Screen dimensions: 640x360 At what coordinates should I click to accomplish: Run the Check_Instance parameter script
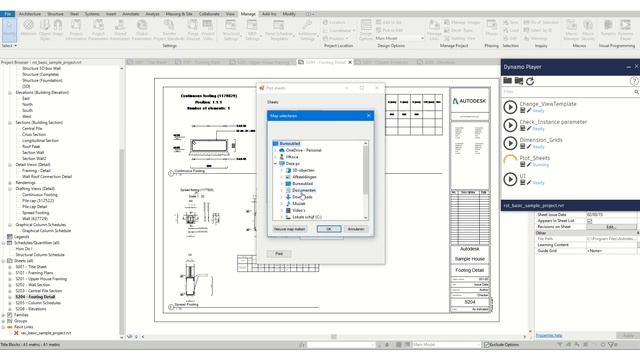(510, 125)
